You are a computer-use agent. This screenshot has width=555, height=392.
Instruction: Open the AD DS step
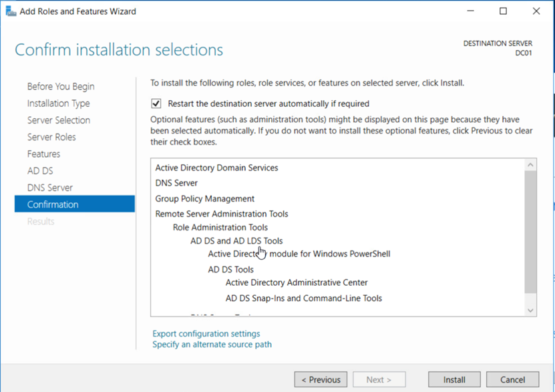(40, 171)
